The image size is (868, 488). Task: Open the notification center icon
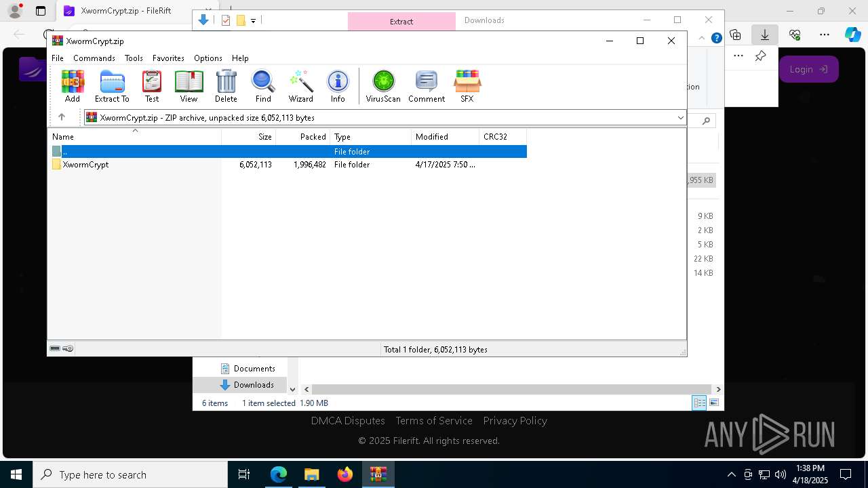pos(846,474)
